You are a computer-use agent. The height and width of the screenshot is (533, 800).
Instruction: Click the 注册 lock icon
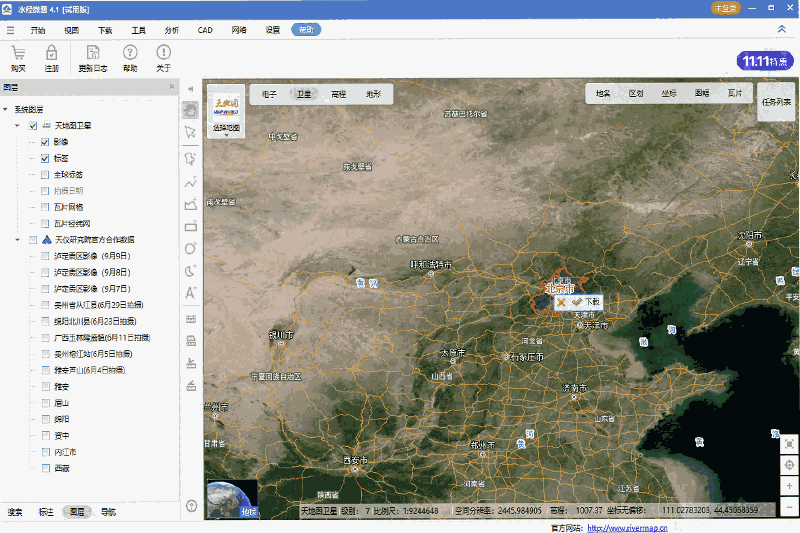click(x=51, y=53)
